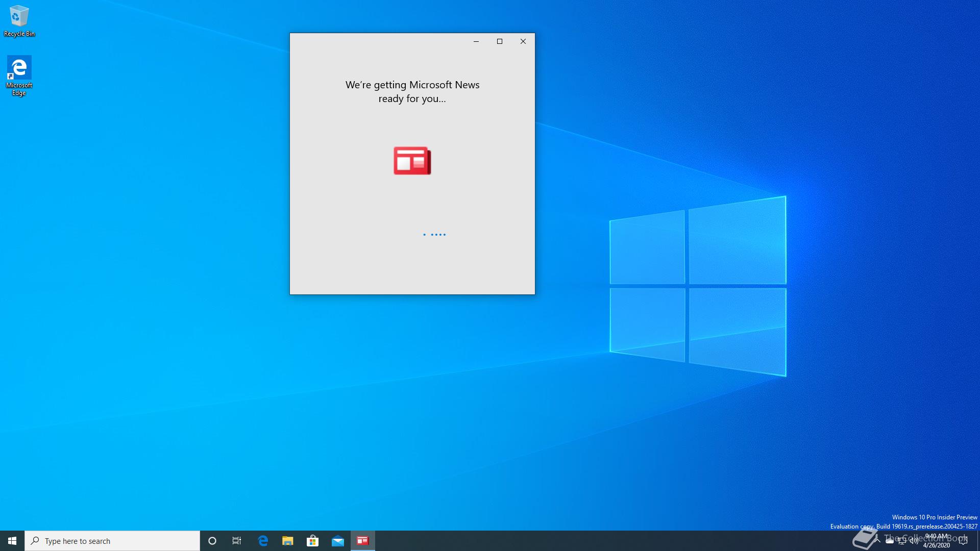Open the OneDrive cloud tray icon
The height and width of the screenshot is (551, 980).
click(890, 541)
